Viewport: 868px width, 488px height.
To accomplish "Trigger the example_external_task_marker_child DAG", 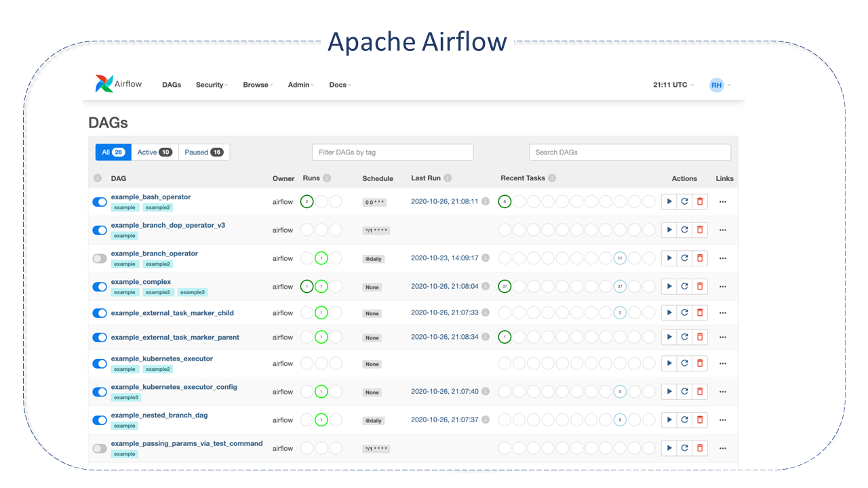I will tap(669, 312).
